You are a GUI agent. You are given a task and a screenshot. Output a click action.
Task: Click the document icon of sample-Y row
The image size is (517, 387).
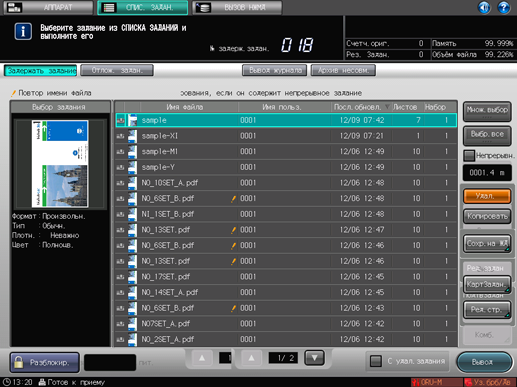pyautogui.click(x=133, y=167)
